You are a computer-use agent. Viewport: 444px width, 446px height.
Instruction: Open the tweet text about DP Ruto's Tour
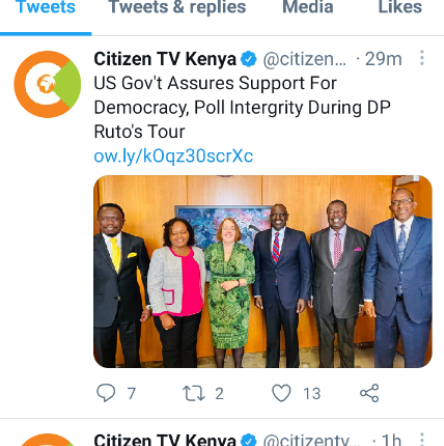coord(242,107)
